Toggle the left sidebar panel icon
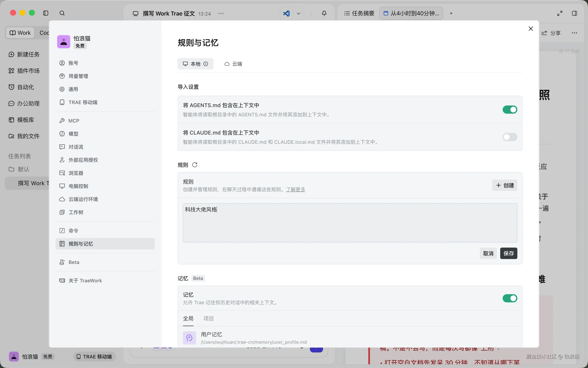 (46, 13)
